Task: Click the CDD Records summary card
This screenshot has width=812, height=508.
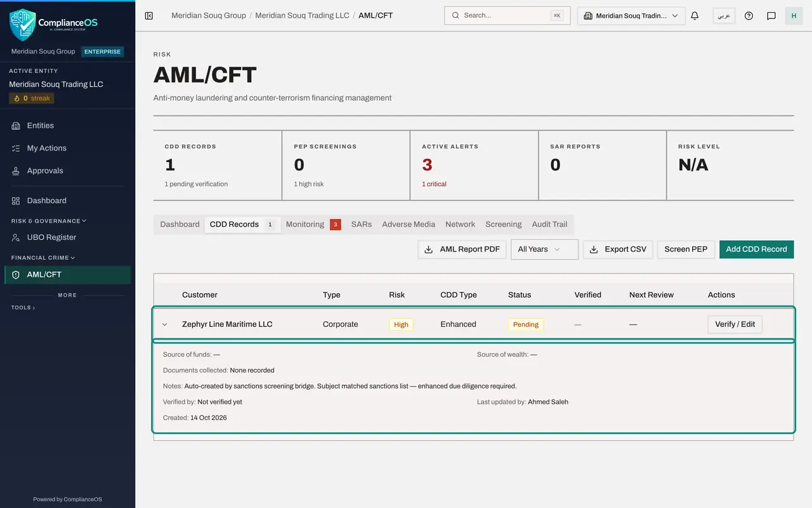Action: point(218,166)
